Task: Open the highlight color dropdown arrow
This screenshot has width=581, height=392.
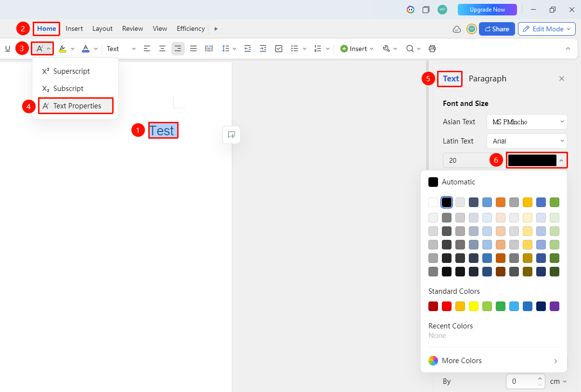Action: coord(73,49)
